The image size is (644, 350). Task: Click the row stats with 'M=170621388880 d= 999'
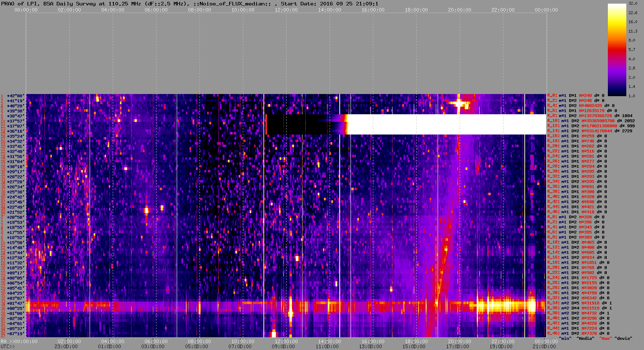591,126
